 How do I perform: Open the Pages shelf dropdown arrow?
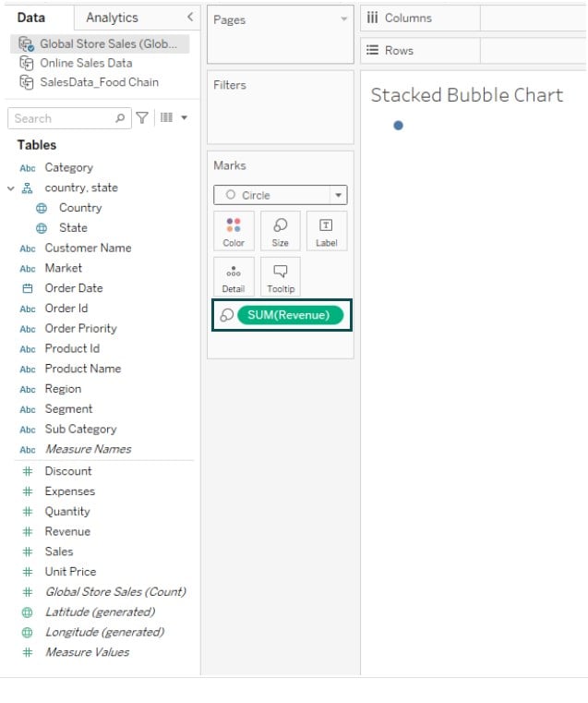click(x=344, y=18)
